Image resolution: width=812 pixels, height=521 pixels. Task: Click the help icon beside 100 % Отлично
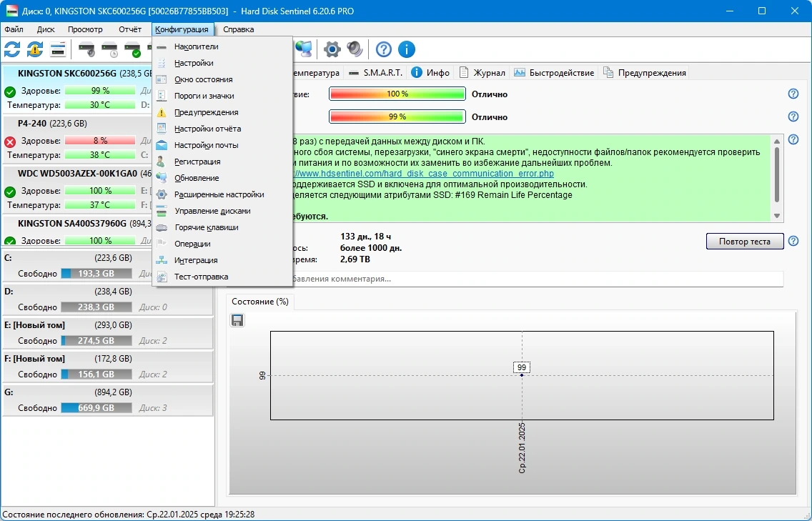[793, 94]
